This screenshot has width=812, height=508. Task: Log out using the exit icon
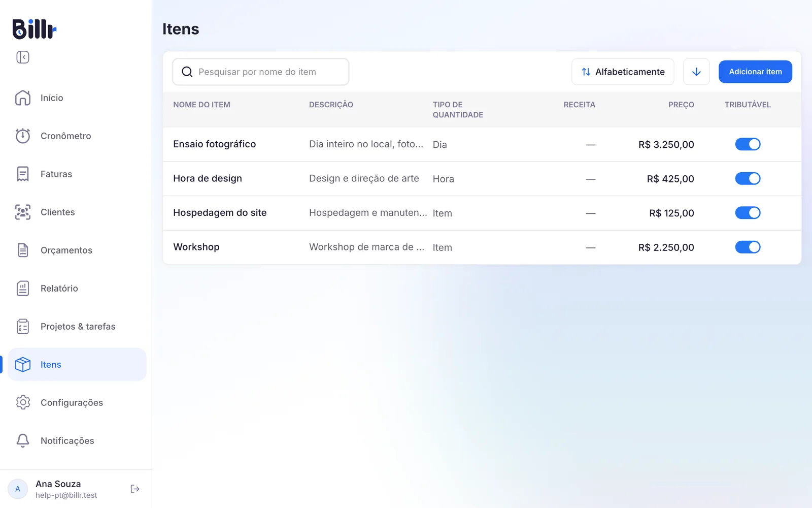point(135,489)
